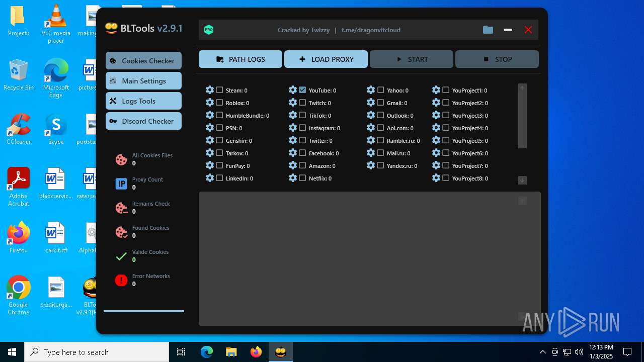644x362 pixels.
Task: Open settings gear for Outlook
Action: point(371,115)
